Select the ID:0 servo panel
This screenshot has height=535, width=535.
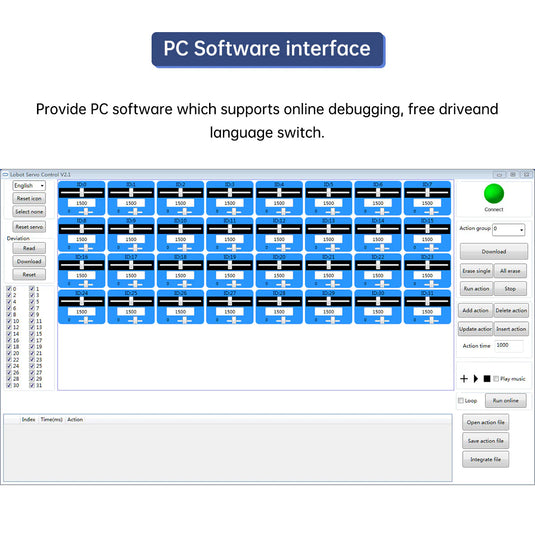(82, 198)
